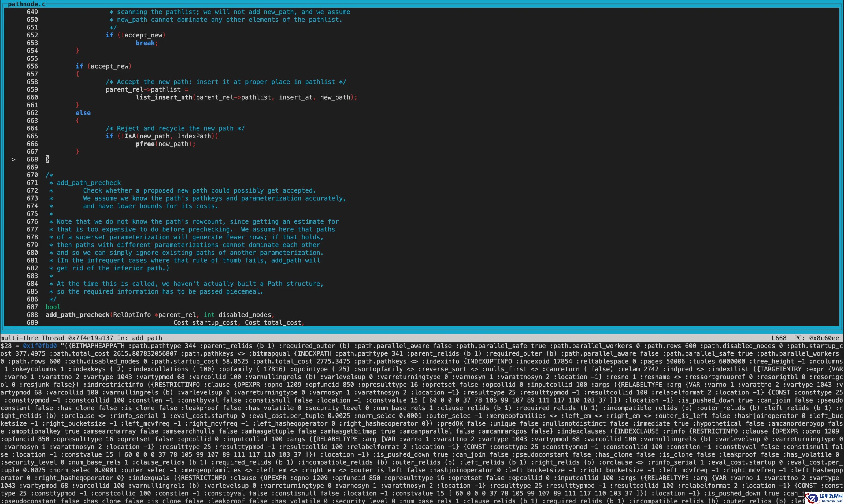844x504 pixels.
Task: Click the pfree function call on line 666
Action: [145, 144]
